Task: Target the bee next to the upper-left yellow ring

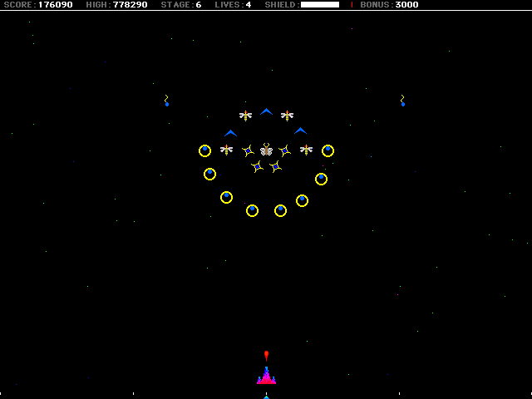Action: coord(226,150)
